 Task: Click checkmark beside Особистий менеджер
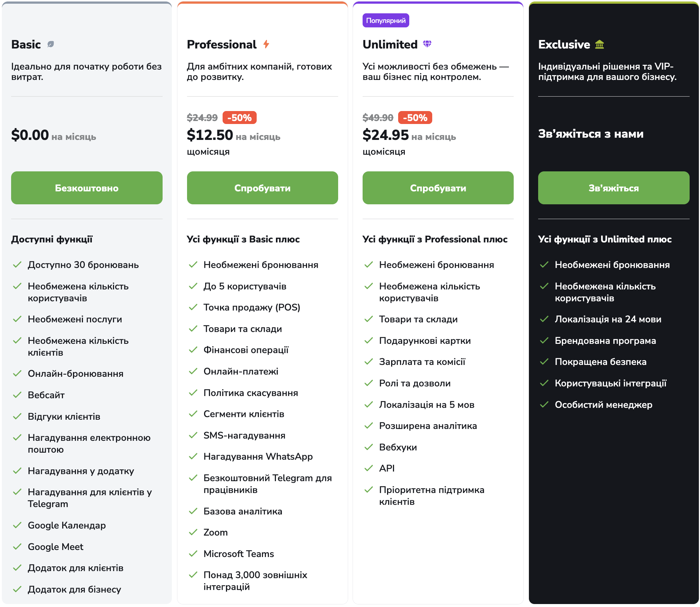coord(544,405)
